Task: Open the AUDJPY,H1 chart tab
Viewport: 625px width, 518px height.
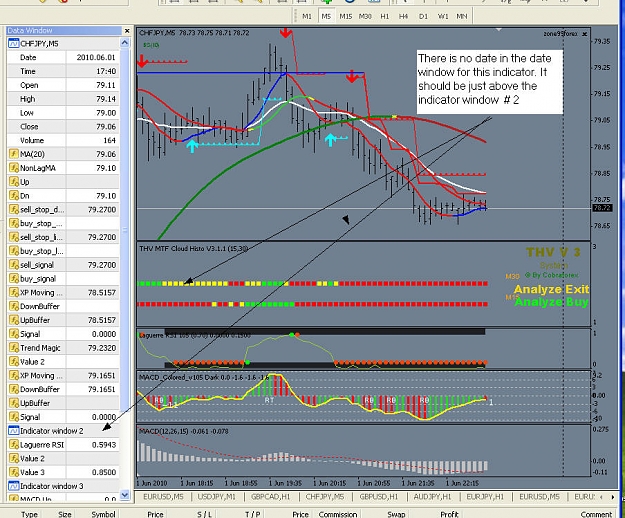Action: (432, 496)
